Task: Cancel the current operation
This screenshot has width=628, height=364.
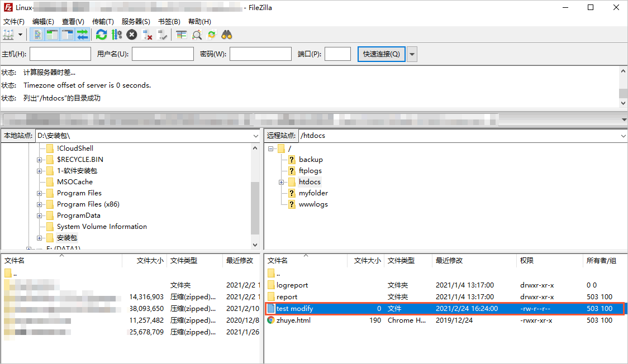Action: click(x=132, y=35)
